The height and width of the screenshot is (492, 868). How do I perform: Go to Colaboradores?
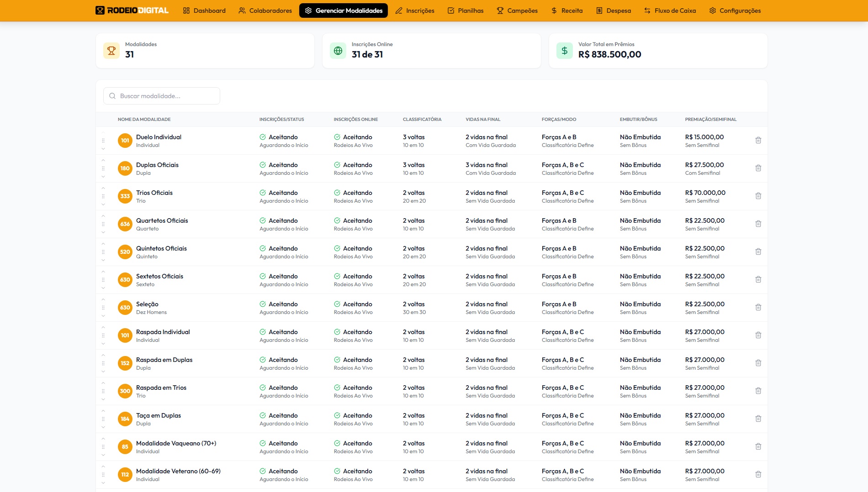(265, 10)
